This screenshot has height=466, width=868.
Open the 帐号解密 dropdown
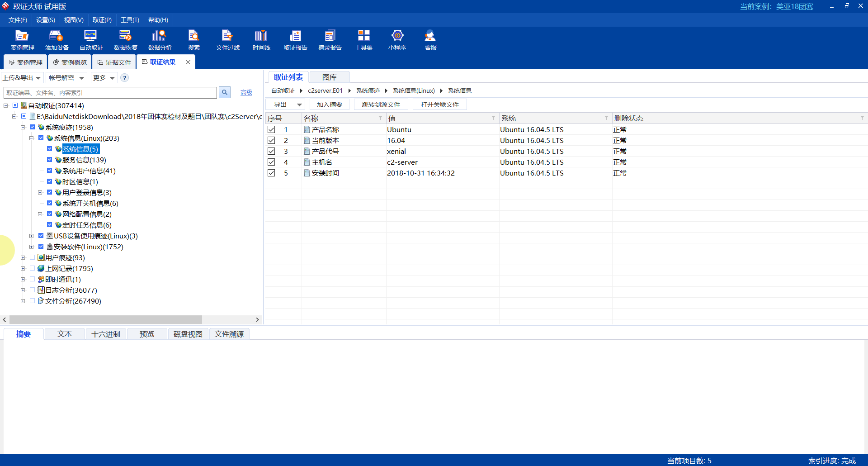tap(66, 78)
